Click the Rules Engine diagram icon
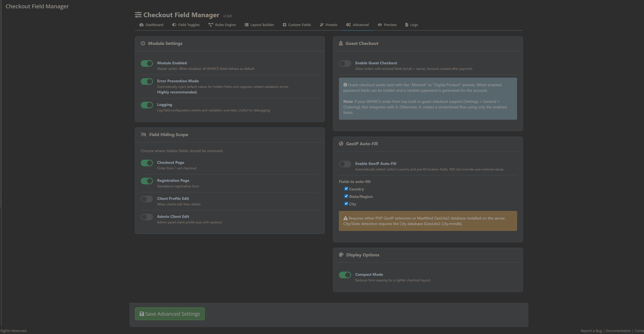The image size is (644, 334). coord(211,25)
